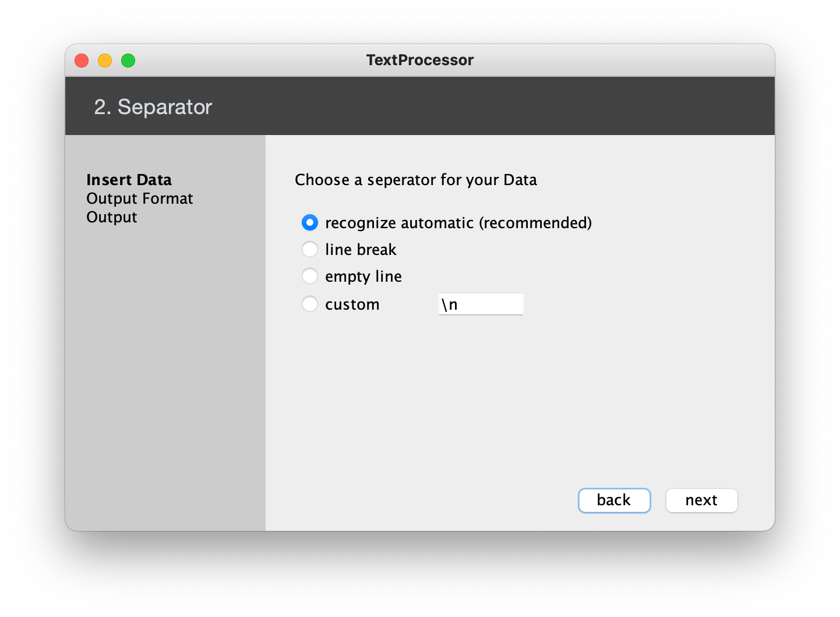Minimize the window using yellow button

click(105, 61)
